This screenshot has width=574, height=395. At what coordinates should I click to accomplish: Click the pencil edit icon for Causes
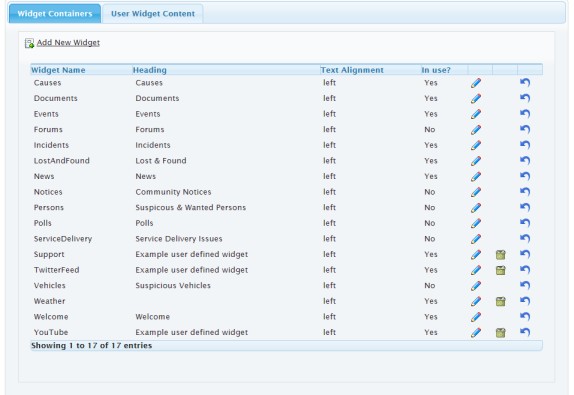click(x=476, y=83)
